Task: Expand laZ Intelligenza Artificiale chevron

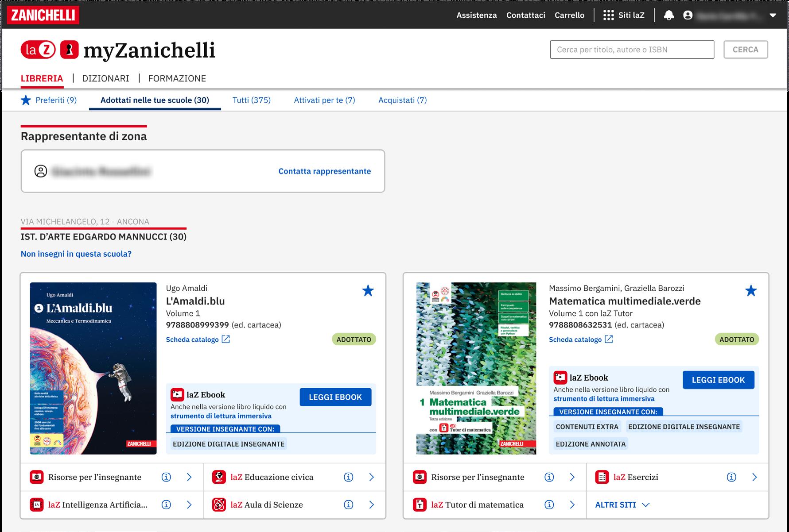Action: point(189,505)
